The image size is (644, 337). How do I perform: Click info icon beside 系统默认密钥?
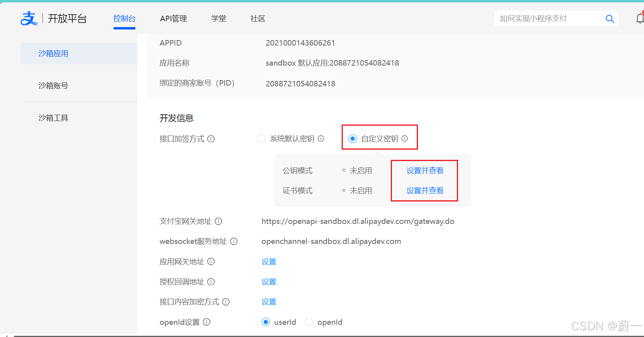point(321,139)
